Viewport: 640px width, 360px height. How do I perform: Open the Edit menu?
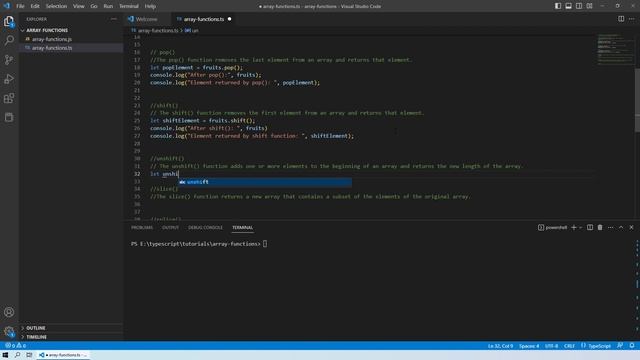[x=35, y=6]
